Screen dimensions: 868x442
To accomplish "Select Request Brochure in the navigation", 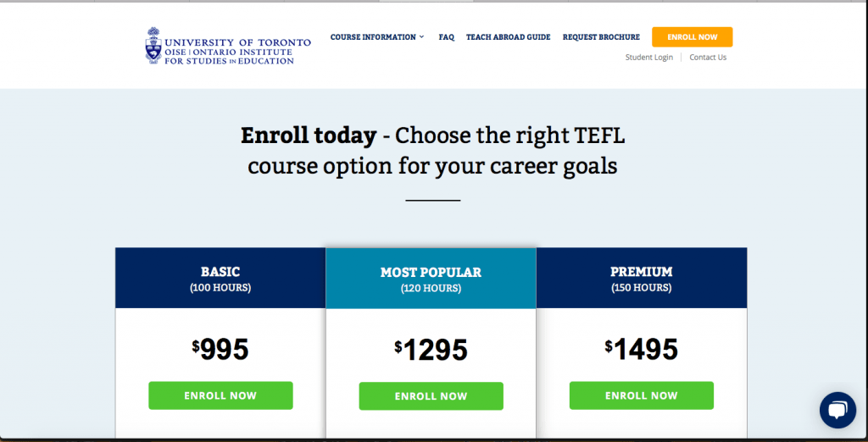I will click(x=601, y=37).
